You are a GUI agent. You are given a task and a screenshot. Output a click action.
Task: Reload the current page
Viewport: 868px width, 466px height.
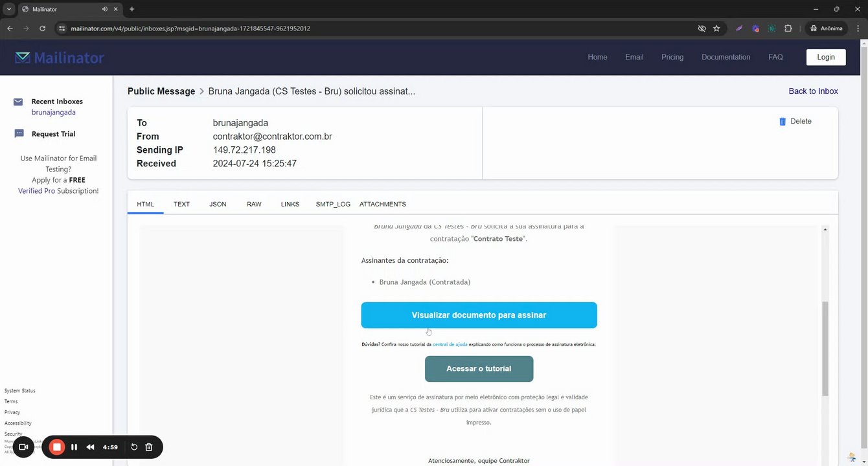(43, 28)
